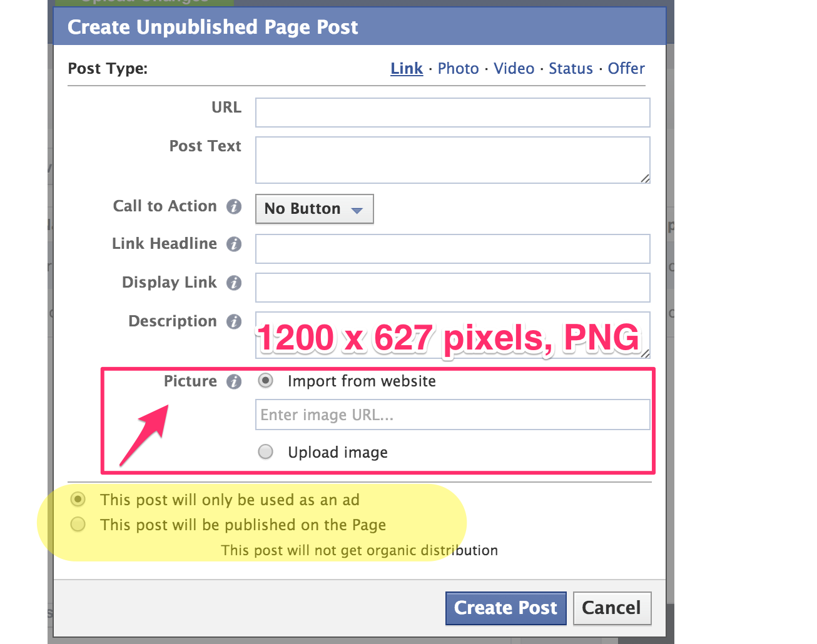Switch post type to Status
Image resolution: width=817 pixels, height=644 pixels.
[571, 69]
